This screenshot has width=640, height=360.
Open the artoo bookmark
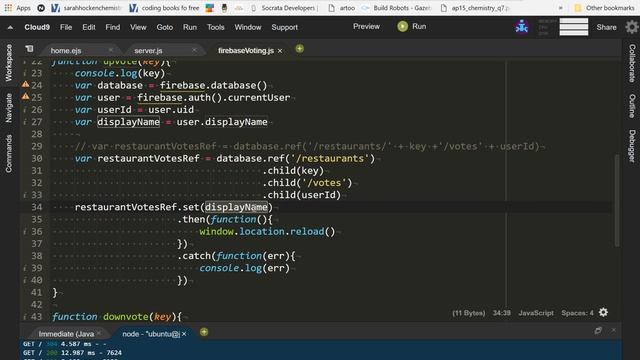pyautogui.click(x=342, y=8)
